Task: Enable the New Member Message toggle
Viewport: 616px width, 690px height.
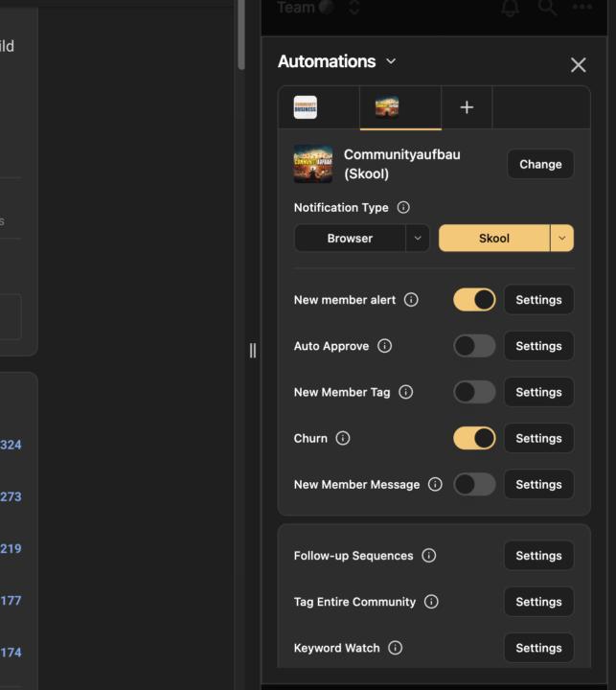Action: coord(474,485)
